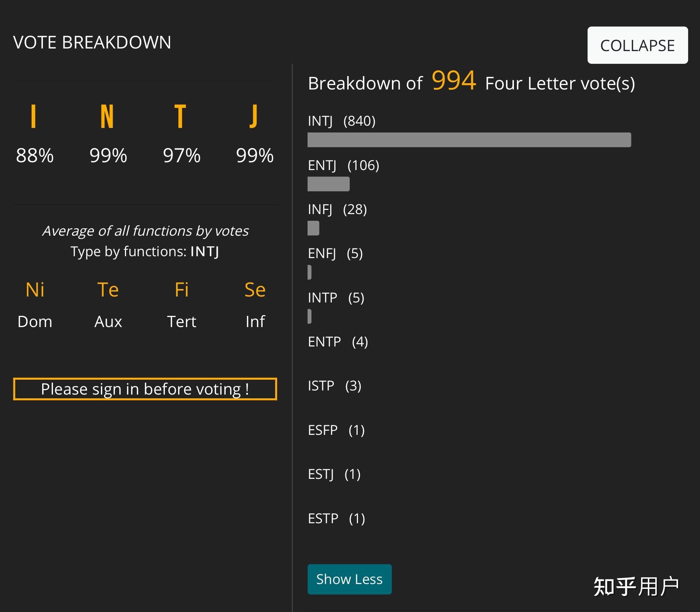
Task: Click the large orange letter T
Action: 181,116
